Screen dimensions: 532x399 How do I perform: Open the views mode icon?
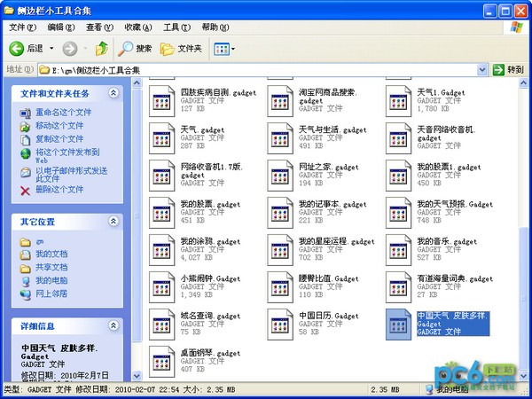(x=222, y=49)
